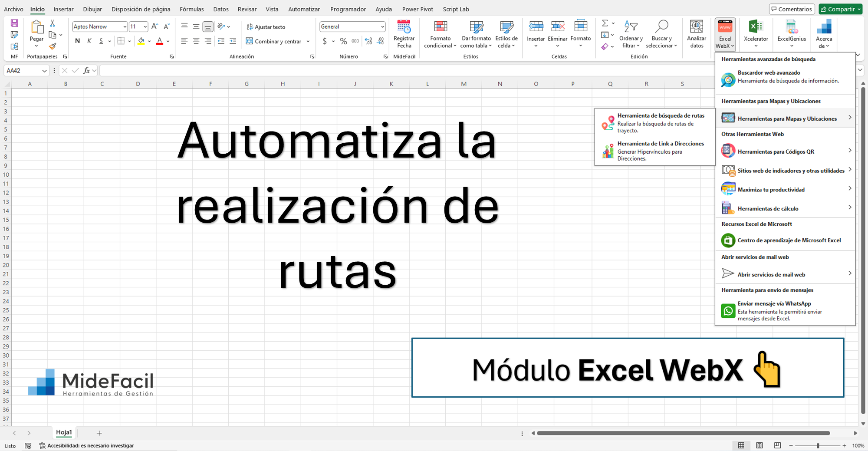Viewport: 868px width, 451px height.
Task: Open the Insertar ribbon tab
Action: (64, 9)
